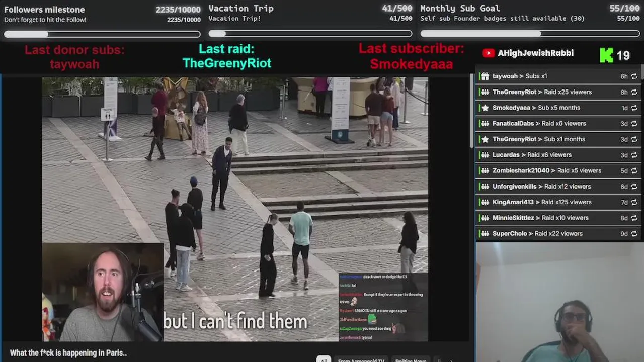Replay the MinnieSkittlez raid alert
This screenshot has height=362, width=644.
tap(634, 218)
